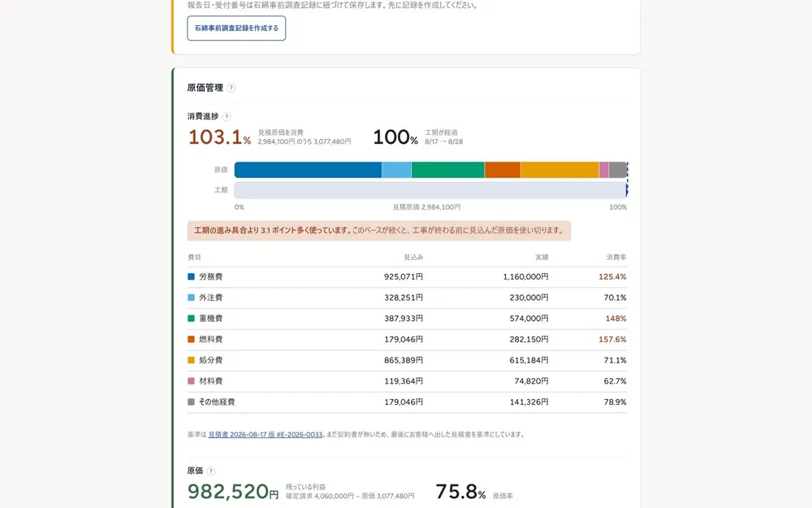Click the 外注費 color square in table

coord(191,297)
